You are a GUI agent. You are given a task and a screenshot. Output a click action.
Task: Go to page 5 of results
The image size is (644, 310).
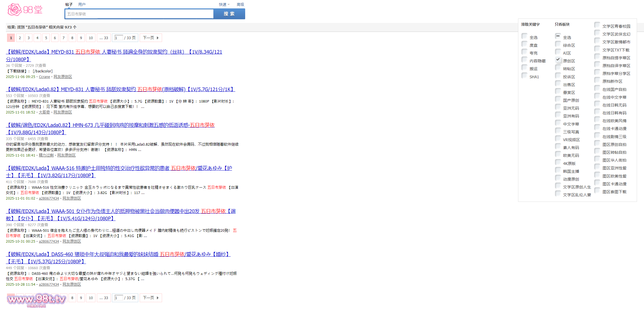click(x=46, y=38)
